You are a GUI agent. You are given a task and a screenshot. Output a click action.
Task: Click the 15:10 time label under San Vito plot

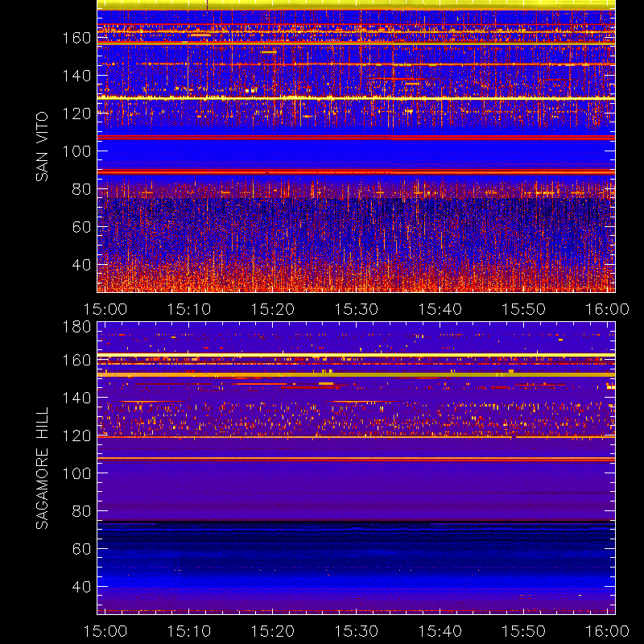point(189,309)
